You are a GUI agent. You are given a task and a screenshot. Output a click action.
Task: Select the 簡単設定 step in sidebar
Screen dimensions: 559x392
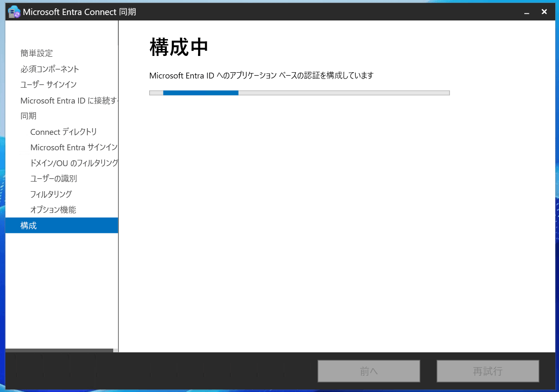point(37,53)
